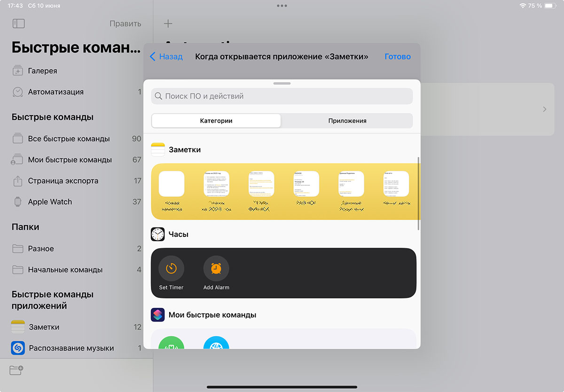This screenshot has width=564, height=392.
Task: Open Начальные команды folder icon
Action: click(x=17, y=270)
